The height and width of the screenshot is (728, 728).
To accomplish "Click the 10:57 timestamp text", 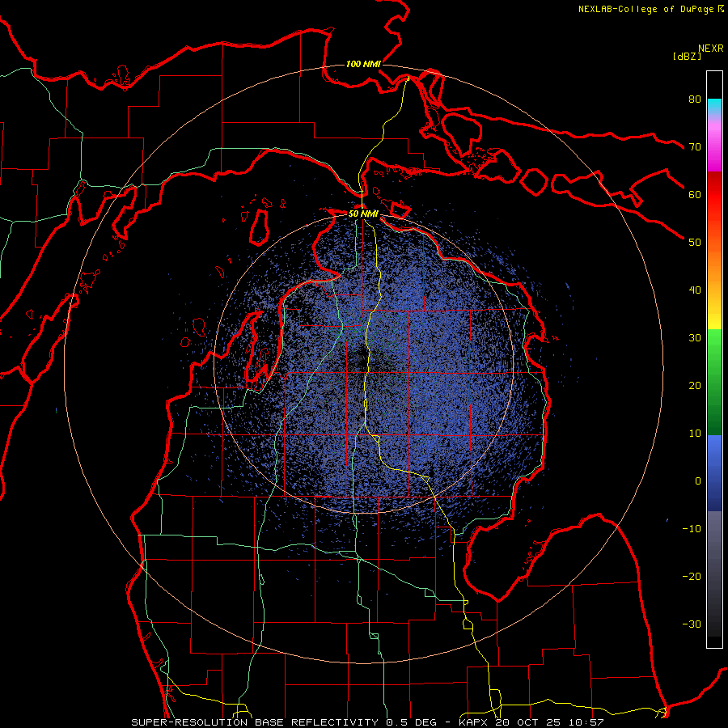I will [x=587, y=722].
